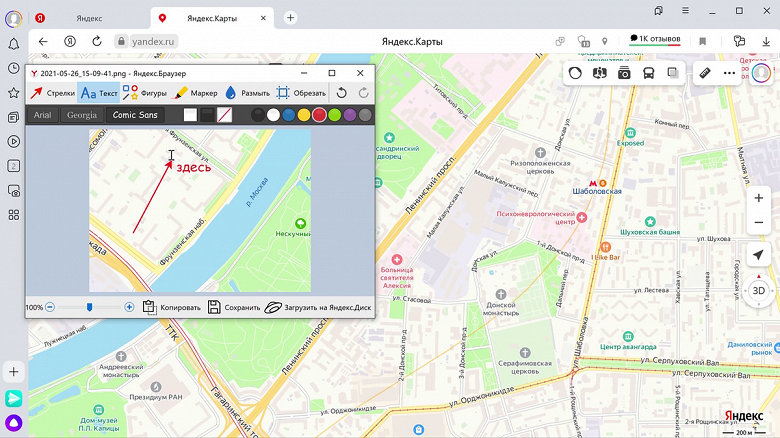Toggle the traffic layer on map

click(575, 73)
